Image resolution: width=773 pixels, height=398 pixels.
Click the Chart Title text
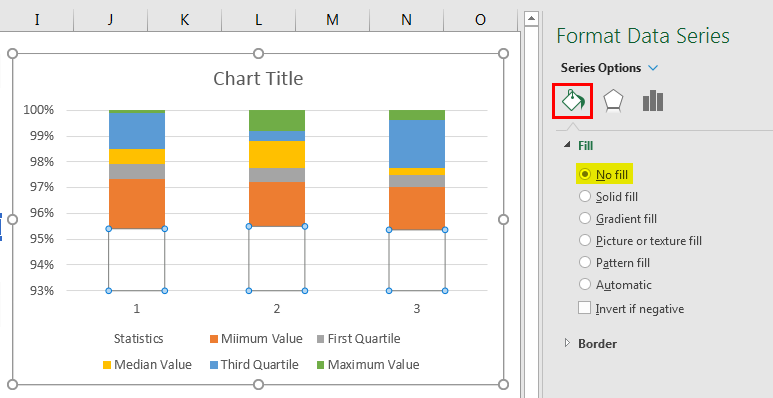[258, 78]
